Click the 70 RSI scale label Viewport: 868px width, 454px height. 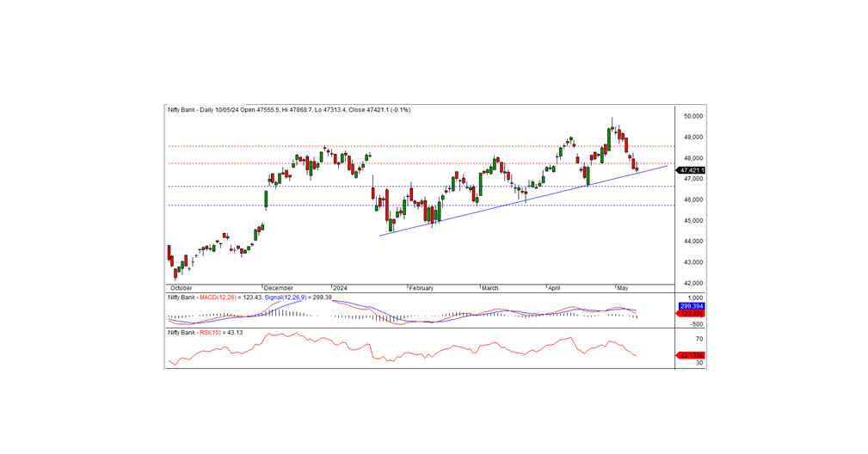[699, 339]
